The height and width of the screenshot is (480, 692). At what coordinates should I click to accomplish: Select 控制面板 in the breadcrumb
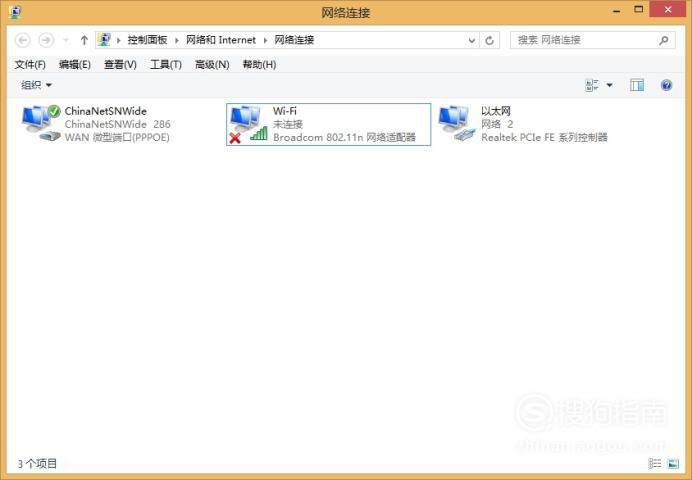pos(147,40)
